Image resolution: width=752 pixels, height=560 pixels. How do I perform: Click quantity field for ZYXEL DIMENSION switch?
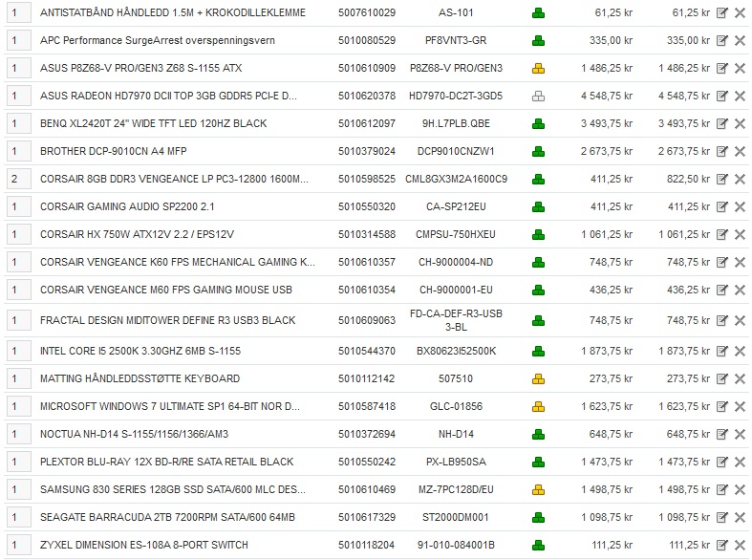(x=19, y=545)
